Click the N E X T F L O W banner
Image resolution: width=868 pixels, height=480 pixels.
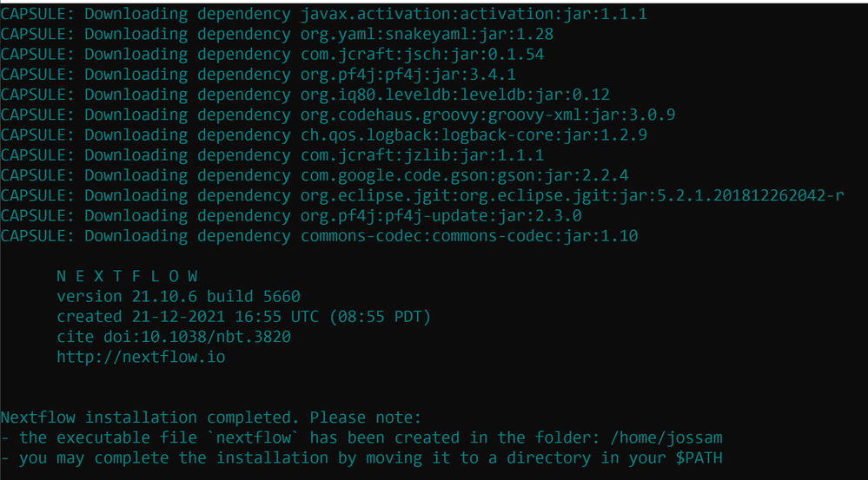pos(127,276)
